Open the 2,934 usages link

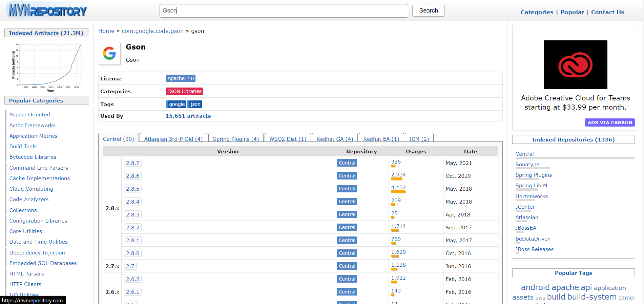(398, 175)
